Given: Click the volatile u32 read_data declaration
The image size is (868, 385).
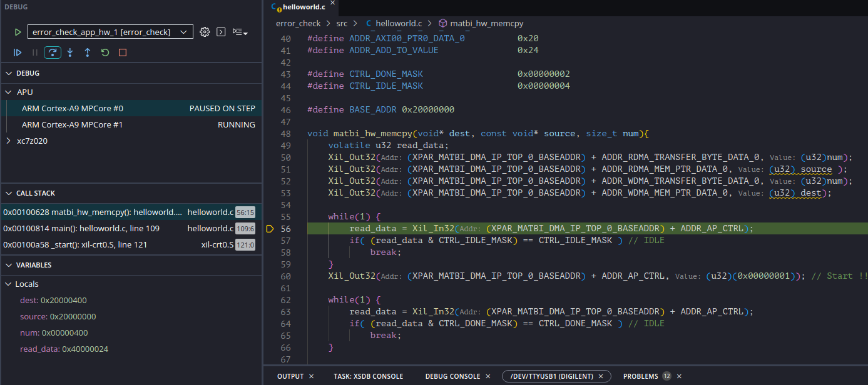Looking at the screenshot, I should (x=389, y=146).
